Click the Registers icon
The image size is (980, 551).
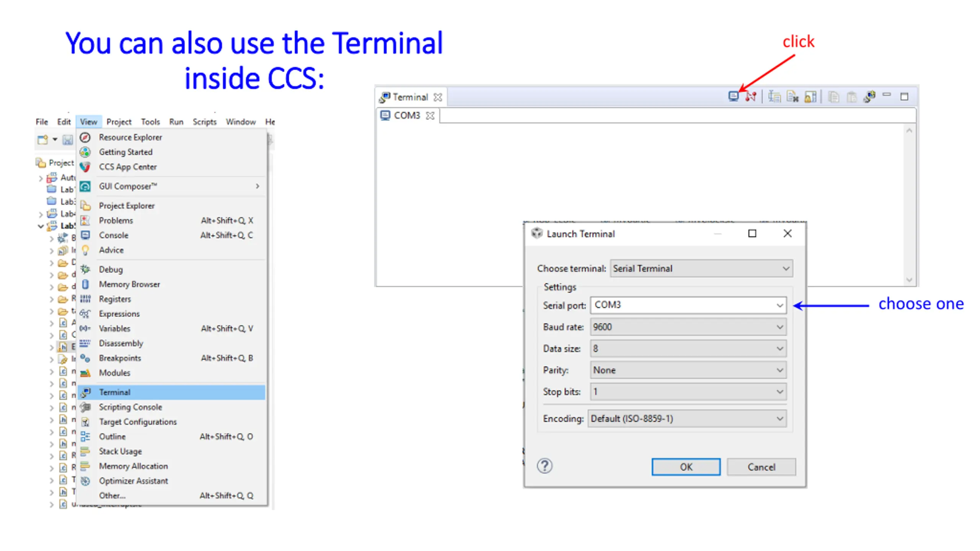(85, 299)
